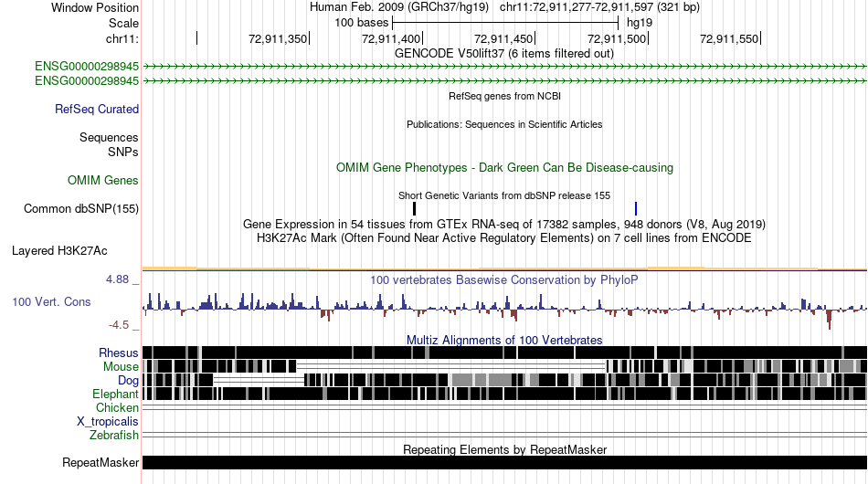Click the H3K27Ac signal line
Viewport: 868px width, 484px height.
(x=504, y=268)
